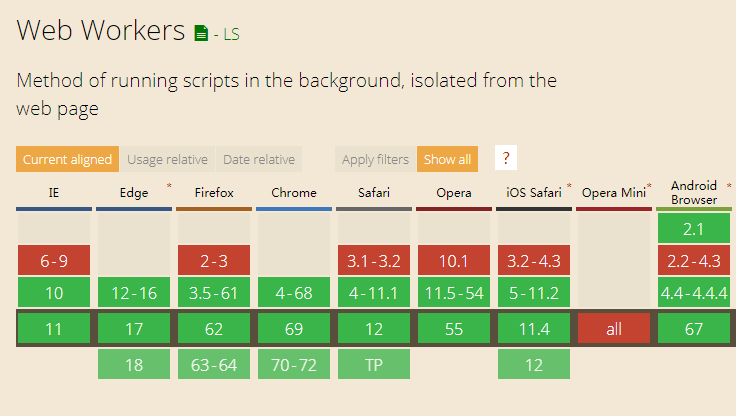Click the Android Browser column header

pos(694,193)
